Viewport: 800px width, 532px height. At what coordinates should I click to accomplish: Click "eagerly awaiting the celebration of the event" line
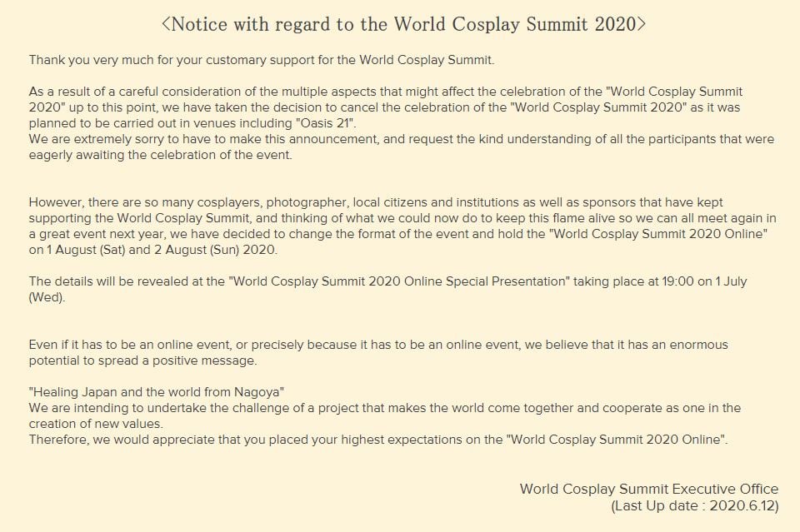click(x=161, y=155)
